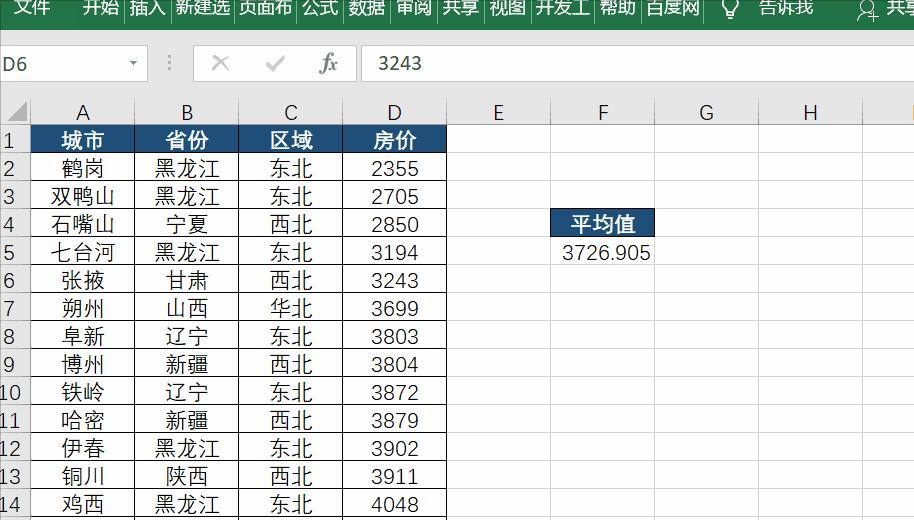Click the 平均值 header cell
This screenshot has width=914, height=520.
pyautogui.click(x=603, y=223)
